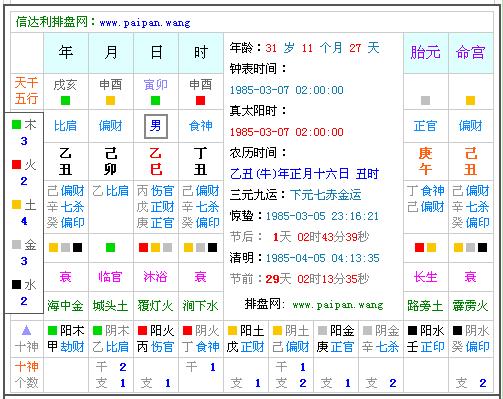503x399 pixels.
Task: Click the 下元七赤金运 text
Action: 326,195
